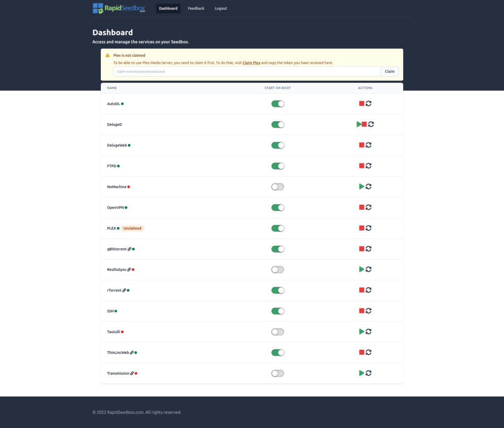Toggle SSH start on boot switch
Viewport: 504px width, 428px height.
tap(278, 311)
